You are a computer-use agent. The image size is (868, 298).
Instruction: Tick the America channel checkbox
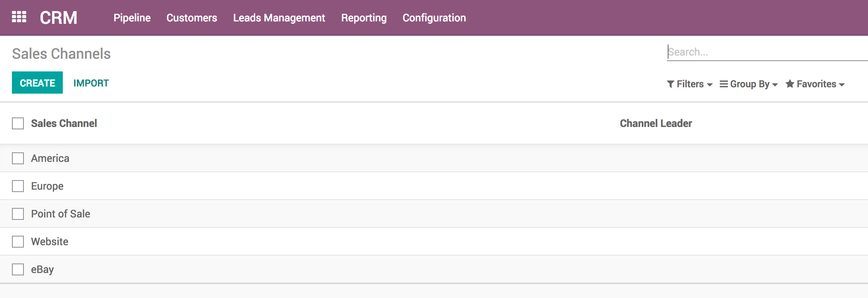tap(18, 158)
